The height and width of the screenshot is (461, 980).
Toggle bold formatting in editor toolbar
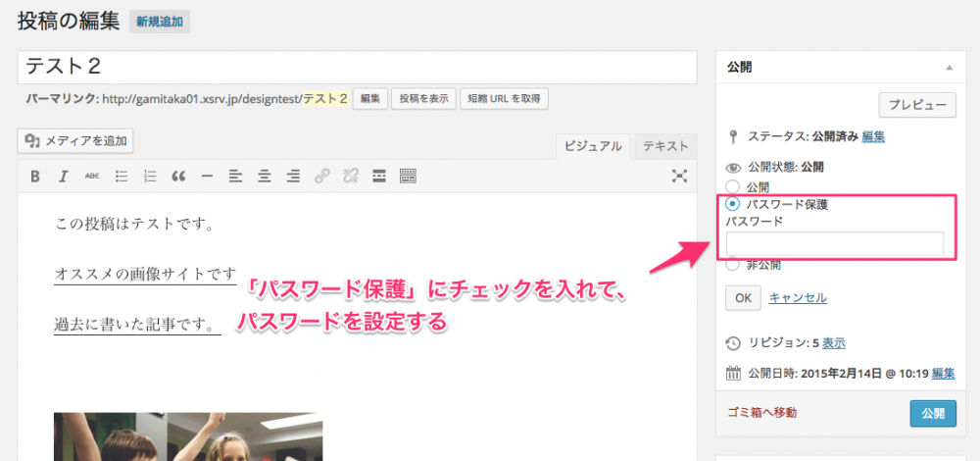click(x=35, y=177)
